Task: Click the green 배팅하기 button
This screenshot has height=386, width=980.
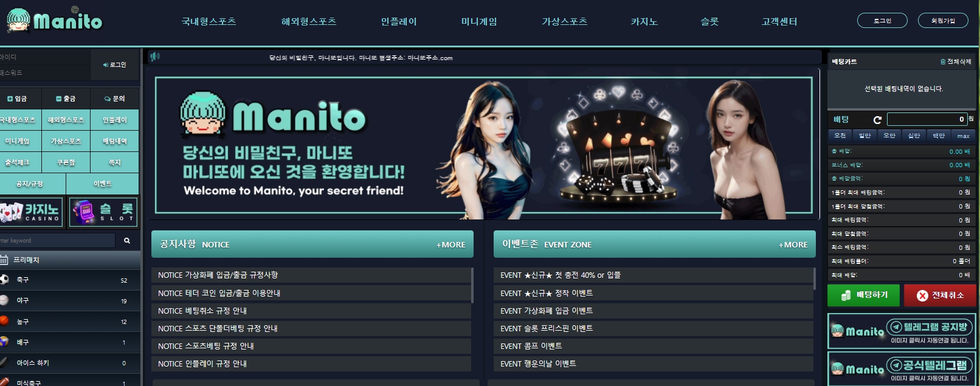Action: pos(864,295)
